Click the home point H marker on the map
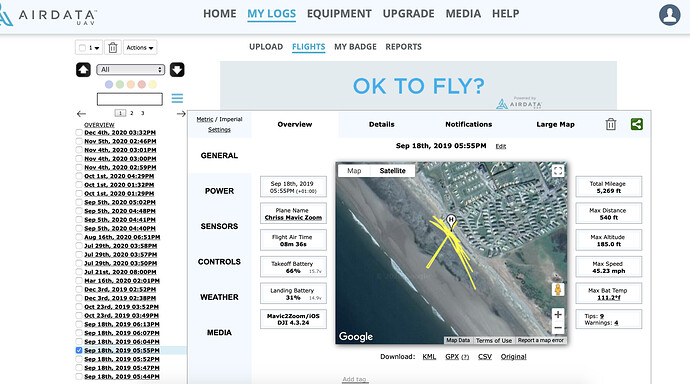The image size is (690, 384). (x=451, y=221)
